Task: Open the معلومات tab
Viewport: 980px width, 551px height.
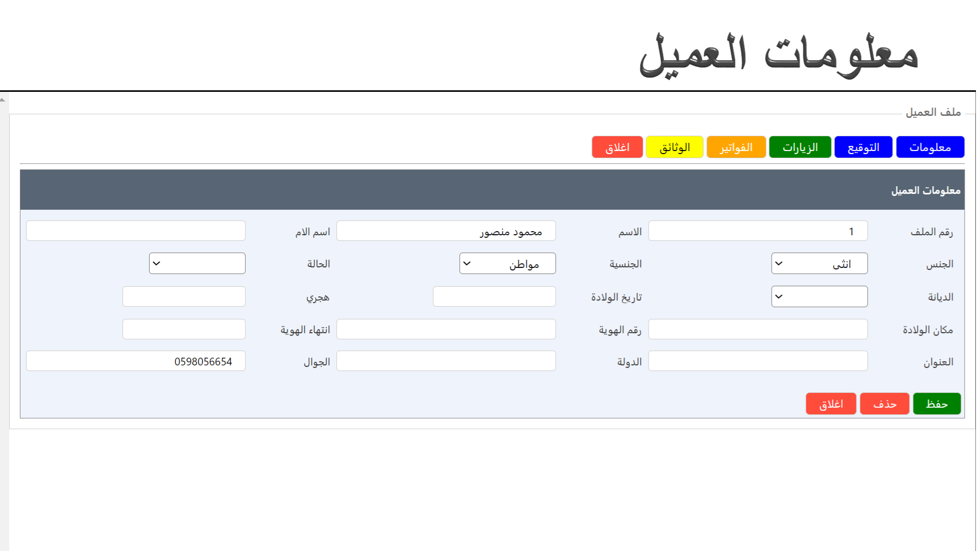Action: [x=929, y=147]
